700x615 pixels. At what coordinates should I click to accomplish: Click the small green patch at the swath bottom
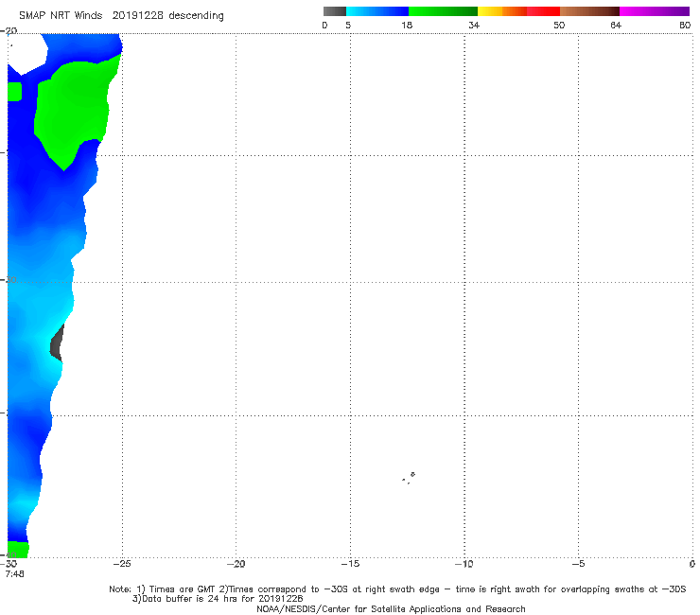(18, 550)
